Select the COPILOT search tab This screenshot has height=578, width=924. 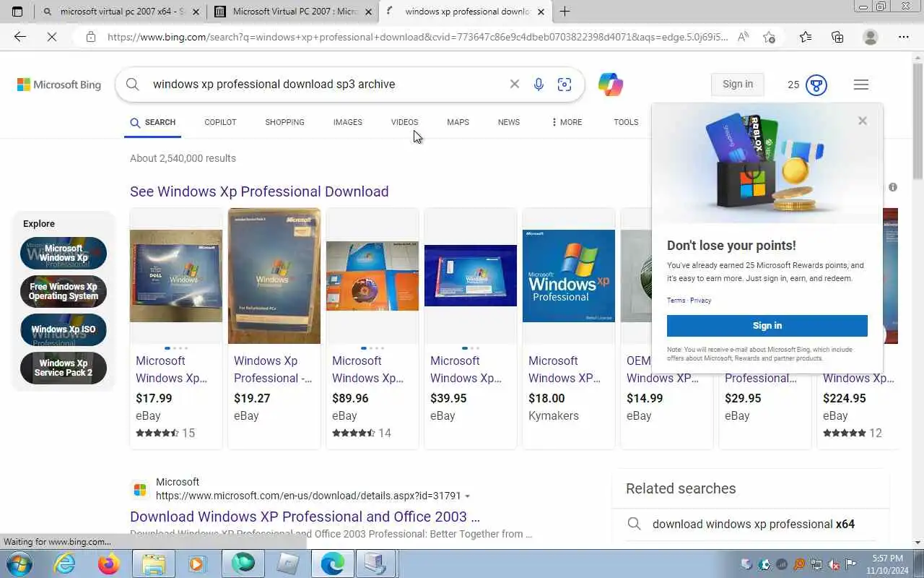[x=220, y=122]
